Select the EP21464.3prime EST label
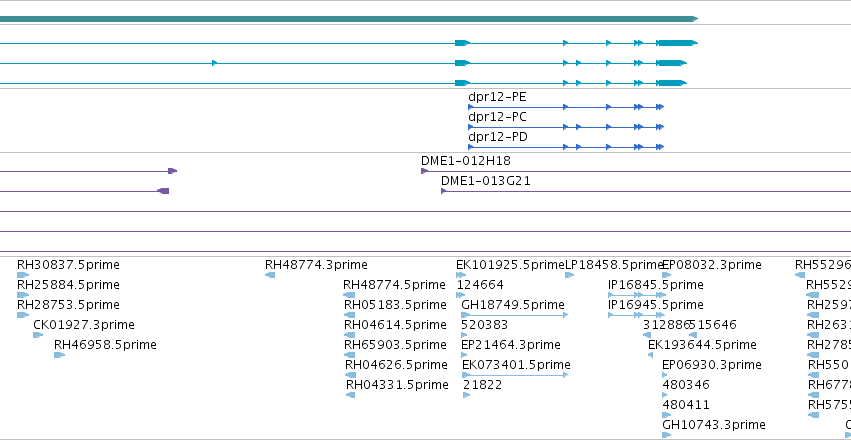Viewport: 851px width, 440px height. point(511,345)
